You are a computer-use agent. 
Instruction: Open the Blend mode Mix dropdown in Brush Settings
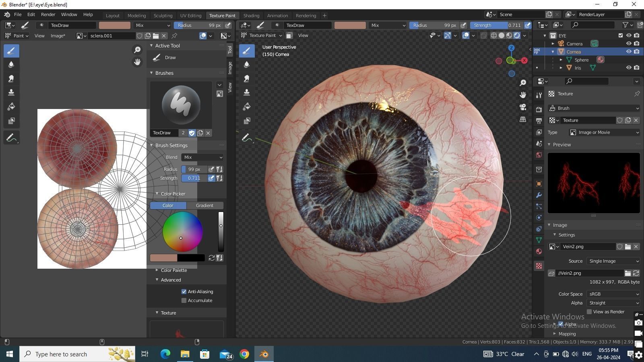click(x=202, y=157)
